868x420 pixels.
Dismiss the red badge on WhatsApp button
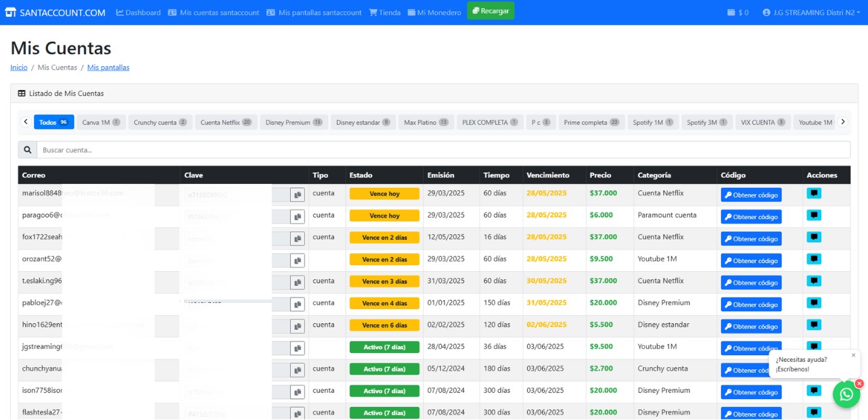click(x=859, y=383)
